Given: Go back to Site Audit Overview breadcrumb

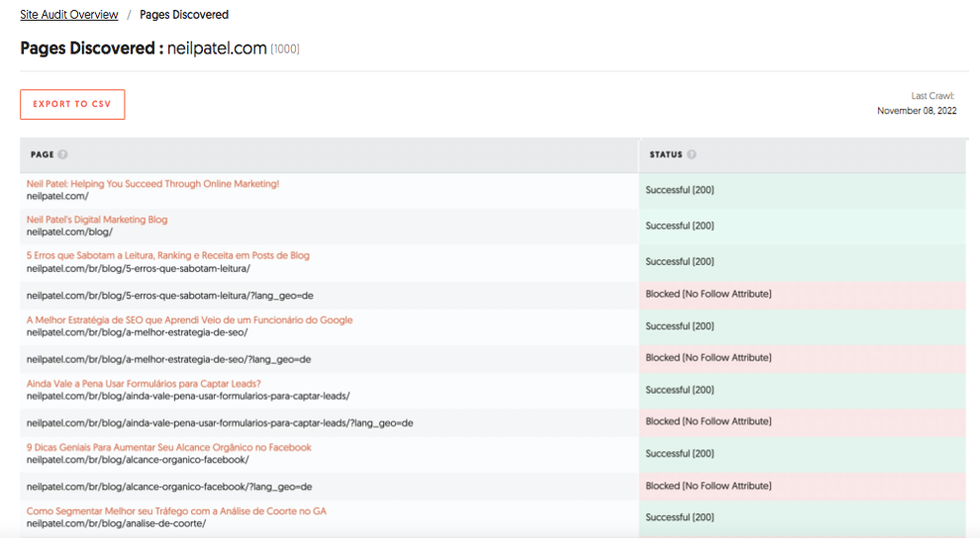Looking at the screenshot, I should (69, 15).
